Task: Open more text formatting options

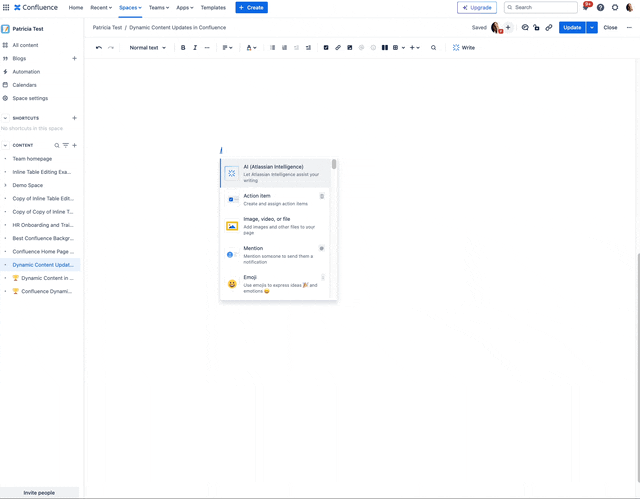Action: [x=207, y=48]
